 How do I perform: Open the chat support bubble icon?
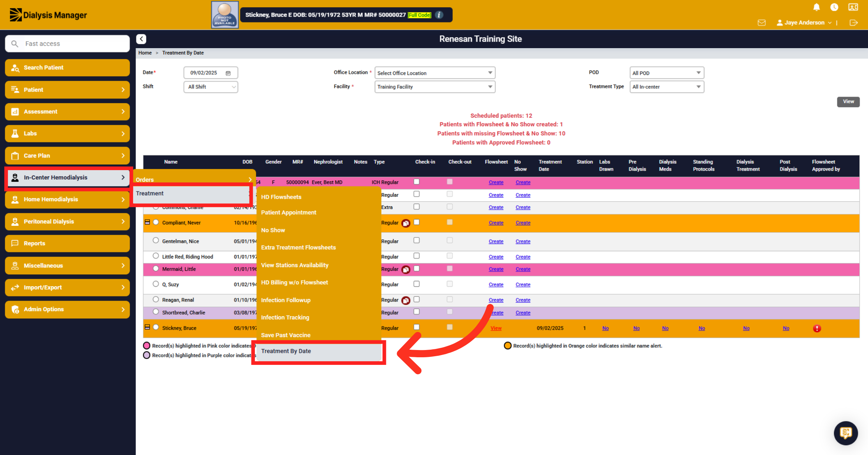pos(846,433)
